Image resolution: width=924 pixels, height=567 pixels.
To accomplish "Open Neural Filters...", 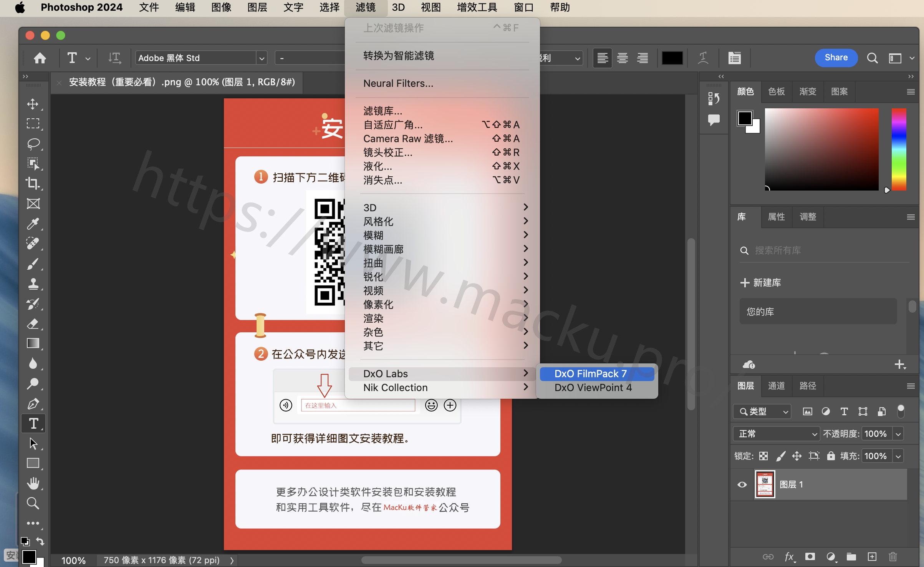I will click(442, 83).
